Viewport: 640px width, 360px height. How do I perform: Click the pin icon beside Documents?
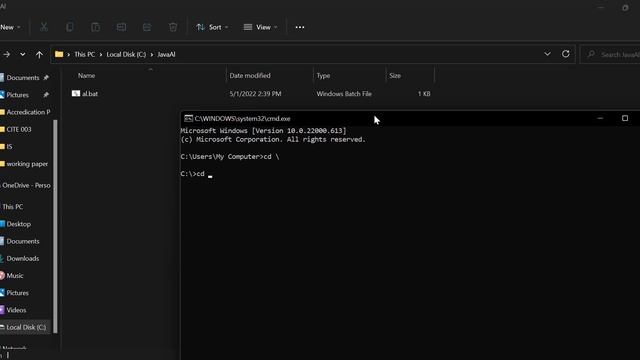coord(46,78)
